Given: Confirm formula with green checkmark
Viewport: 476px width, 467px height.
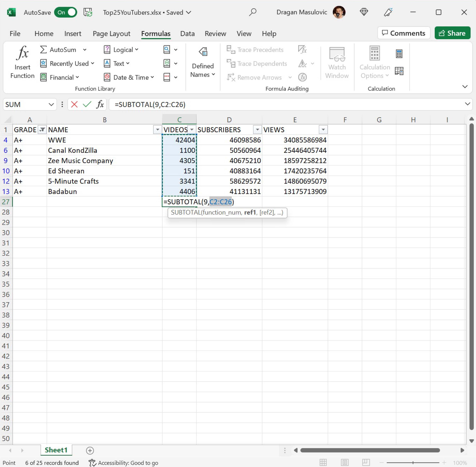Looking at the screenshot, I should pyautogui.click(x=87, y=104).
